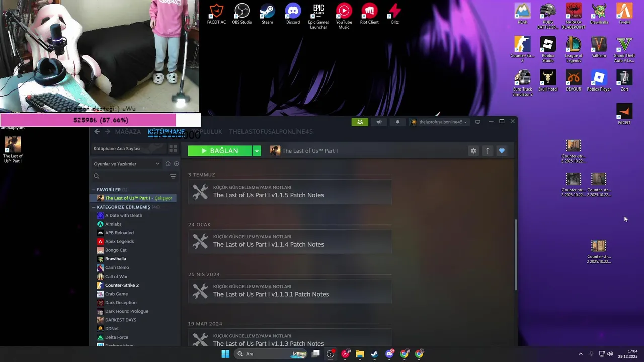The image size is (644, 362).
Task: Open THELASTOFUSALPONLINE45 profile tab
Action: 271,131
